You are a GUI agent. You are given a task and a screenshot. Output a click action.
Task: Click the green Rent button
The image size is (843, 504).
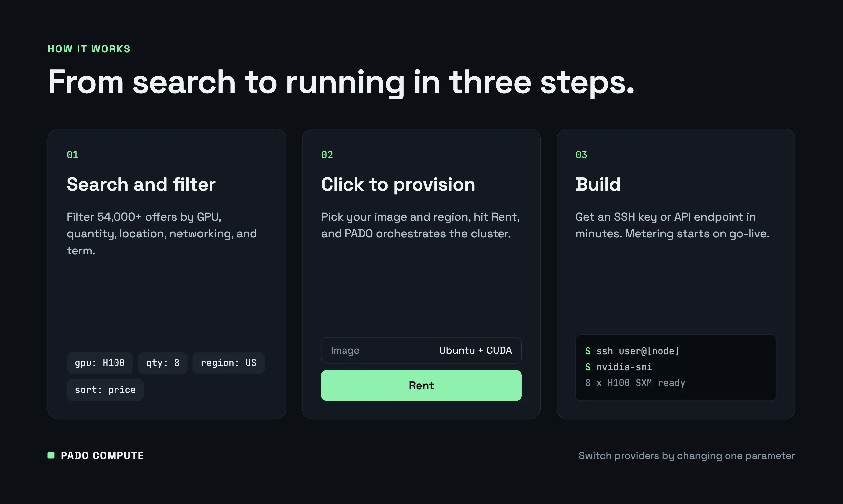coord(421,385)
